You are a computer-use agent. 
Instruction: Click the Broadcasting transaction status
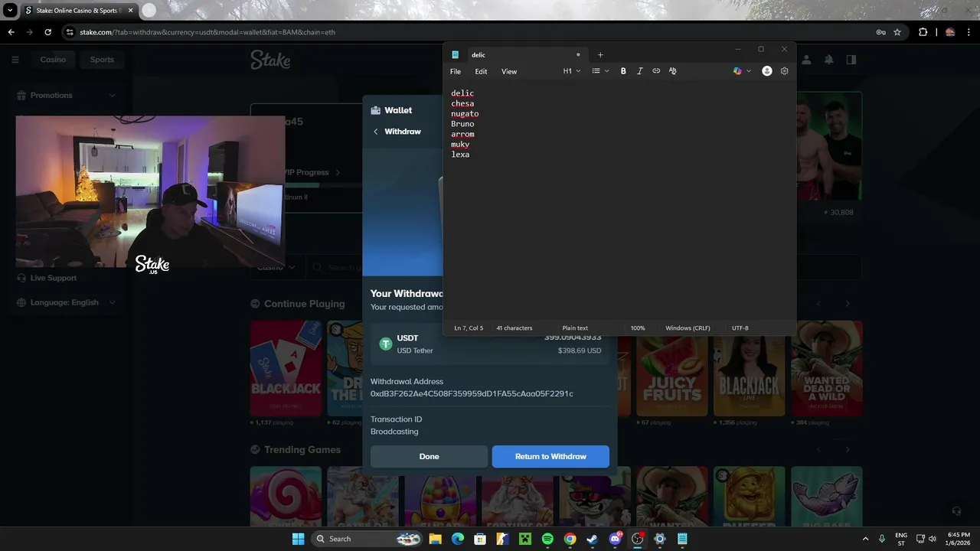click(x=394, y=432)
